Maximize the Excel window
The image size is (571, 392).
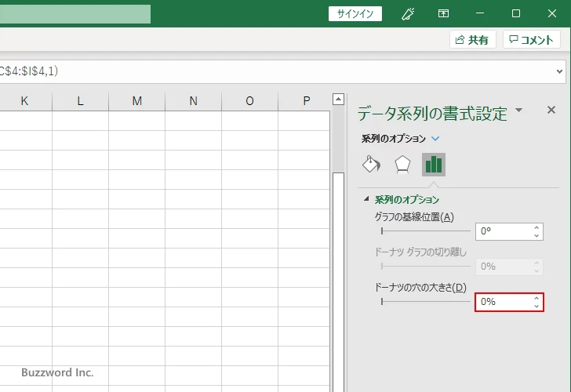(x=515, y=13)
